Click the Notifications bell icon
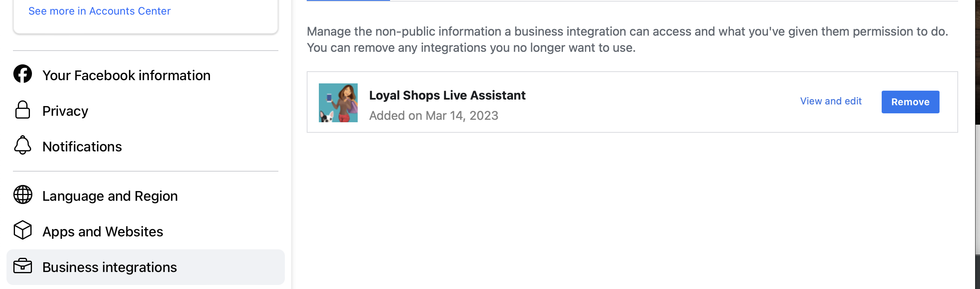 [23, 145]
